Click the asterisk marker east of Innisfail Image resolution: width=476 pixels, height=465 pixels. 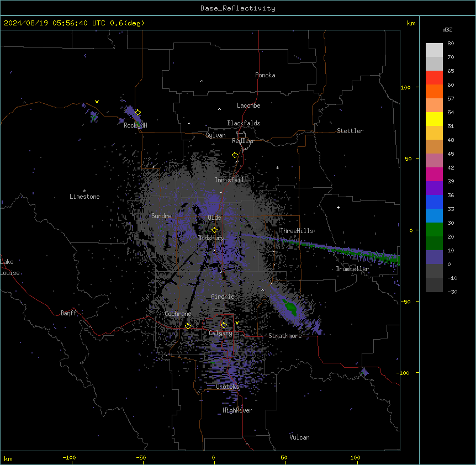pyautogui.click(x=277, y=167)
